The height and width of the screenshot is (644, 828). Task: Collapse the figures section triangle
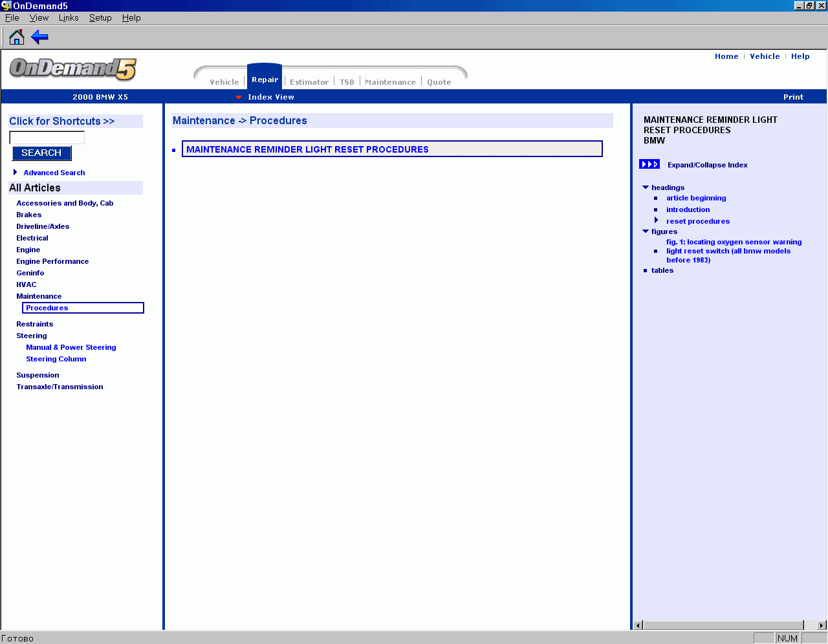point(646,231)
